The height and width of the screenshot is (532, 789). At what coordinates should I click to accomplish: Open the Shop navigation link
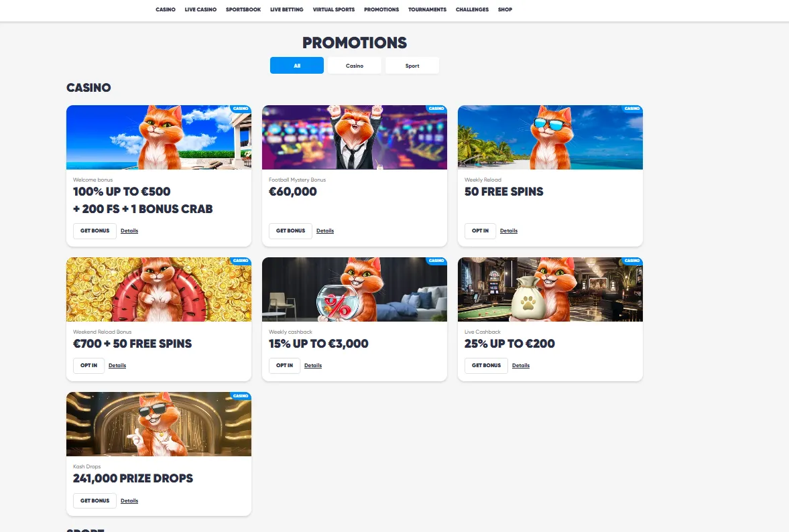click(505, 9)
